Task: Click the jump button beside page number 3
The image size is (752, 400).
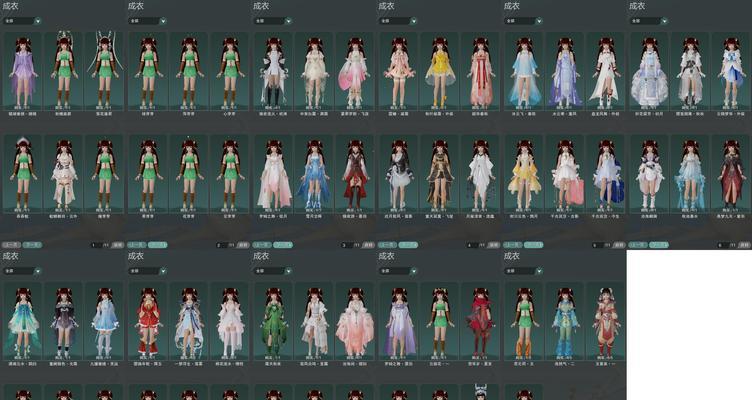Action: [368, 245]
